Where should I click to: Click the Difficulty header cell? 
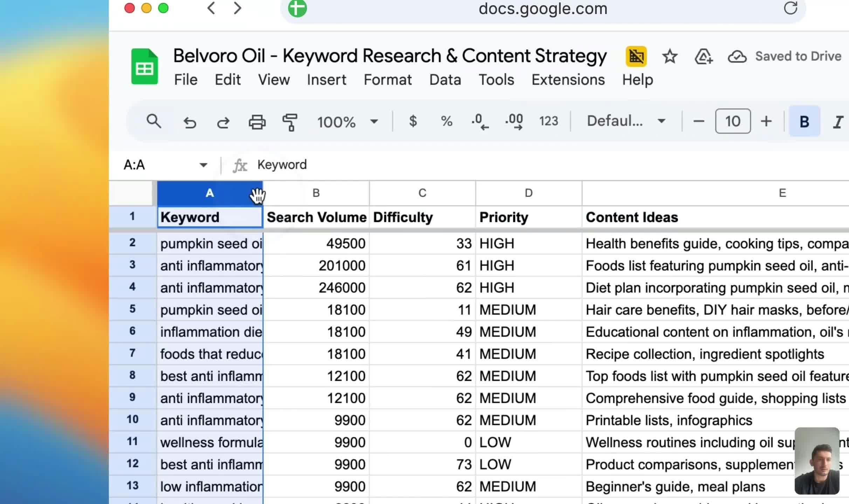[422, 217]
